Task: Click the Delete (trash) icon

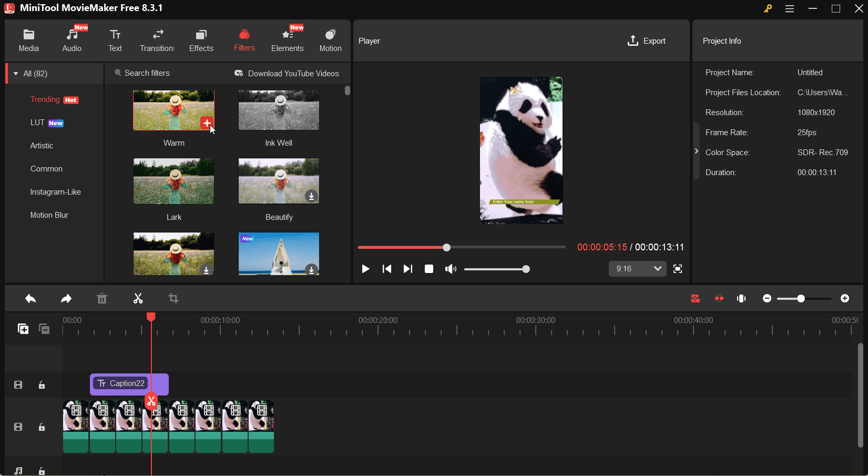Action: coord(101,298)
